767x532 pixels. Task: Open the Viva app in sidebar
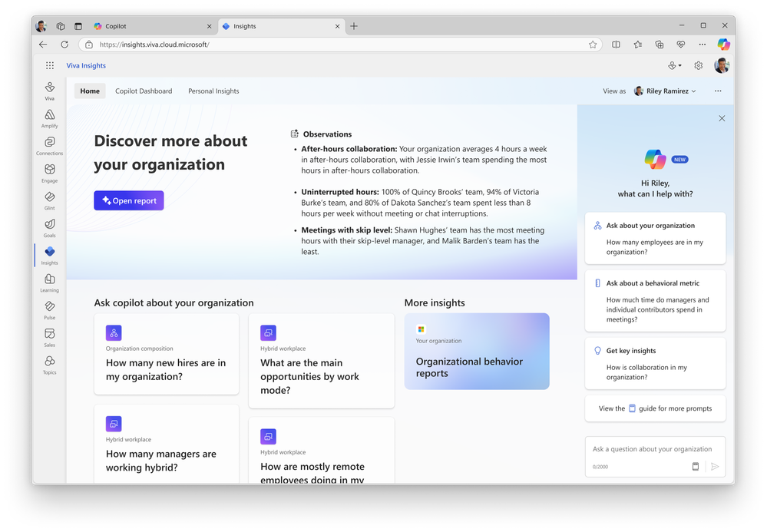coord(49,91)
